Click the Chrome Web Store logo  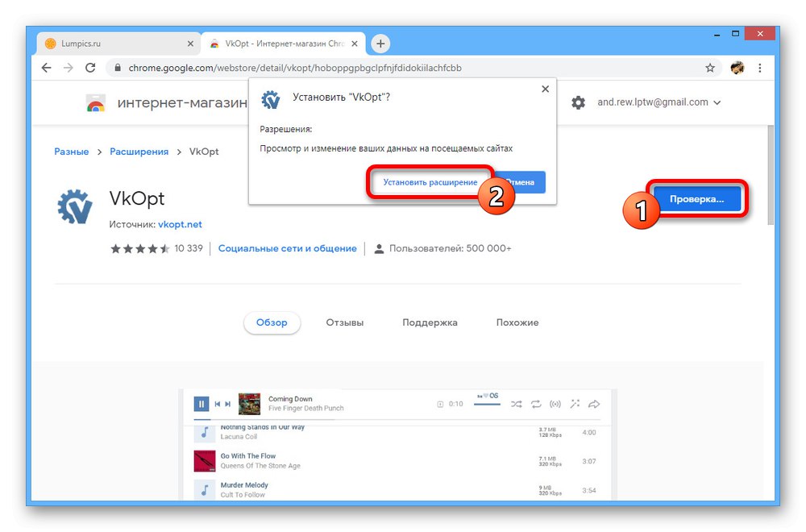pyautogui.click(x=96, y=103)
